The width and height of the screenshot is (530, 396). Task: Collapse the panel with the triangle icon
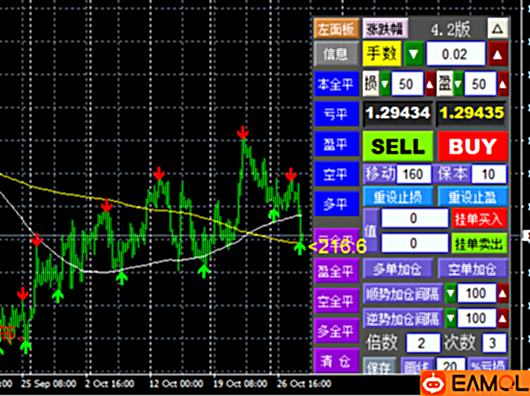pyautogui.click(x=498, y=28)
